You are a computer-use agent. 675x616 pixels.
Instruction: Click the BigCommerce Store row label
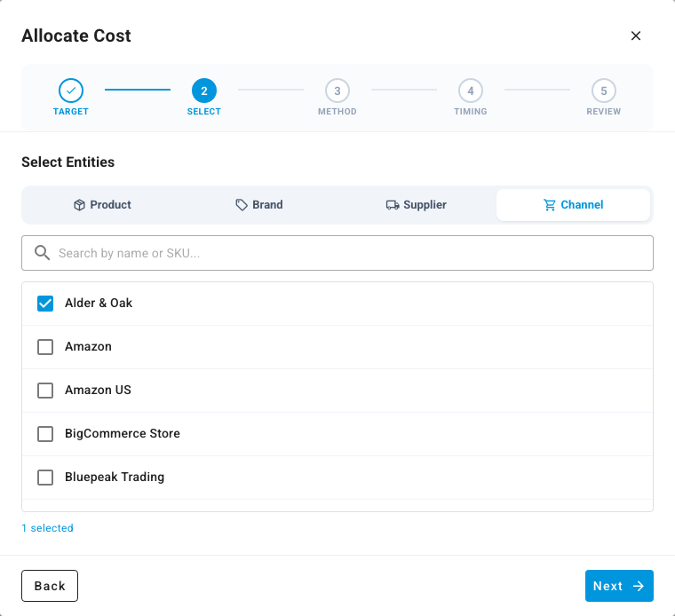coord(123,433)
